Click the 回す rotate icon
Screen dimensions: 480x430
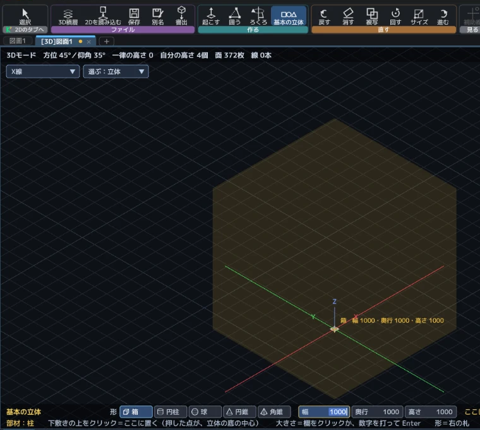(395, 17)
